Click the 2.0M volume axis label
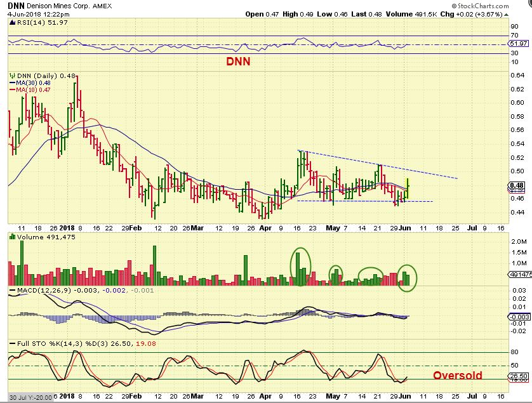This screenshot has height=403, width=532. coord(519,242)
